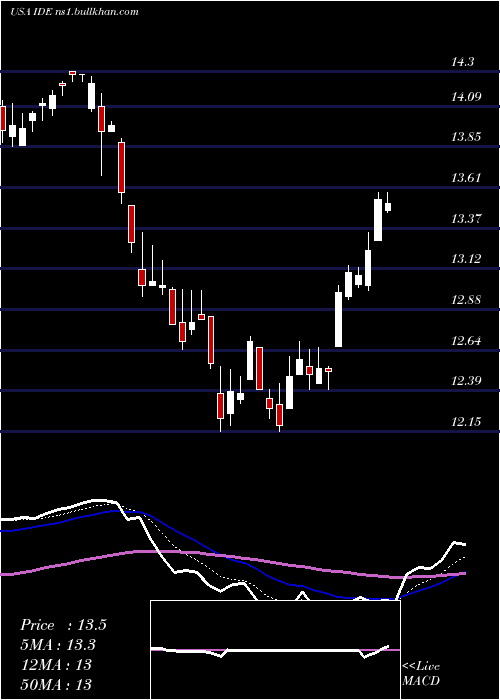Click the 13.61 price axis label
This screenshot has height=700, width=500.
[x=466, y=178]
